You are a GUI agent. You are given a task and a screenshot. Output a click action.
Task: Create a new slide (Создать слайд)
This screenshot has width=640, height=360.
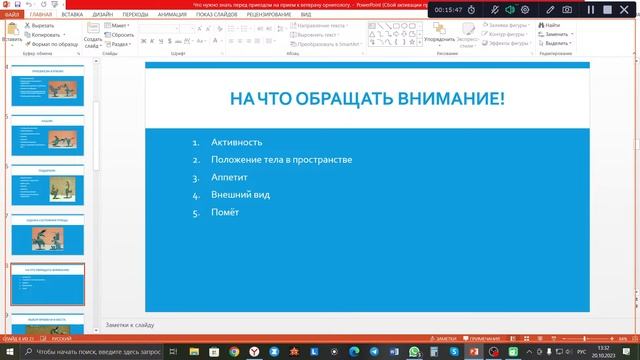(x=93, y=36)
